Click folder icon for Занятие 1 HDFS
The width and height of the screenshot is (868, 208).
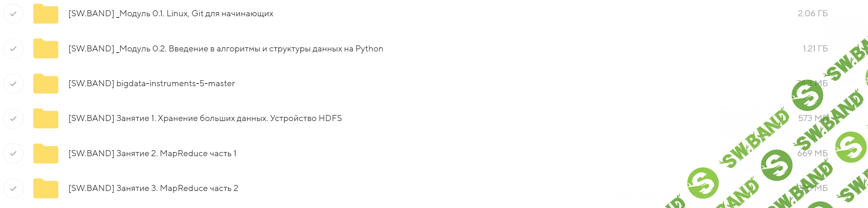tap(45, 118)
